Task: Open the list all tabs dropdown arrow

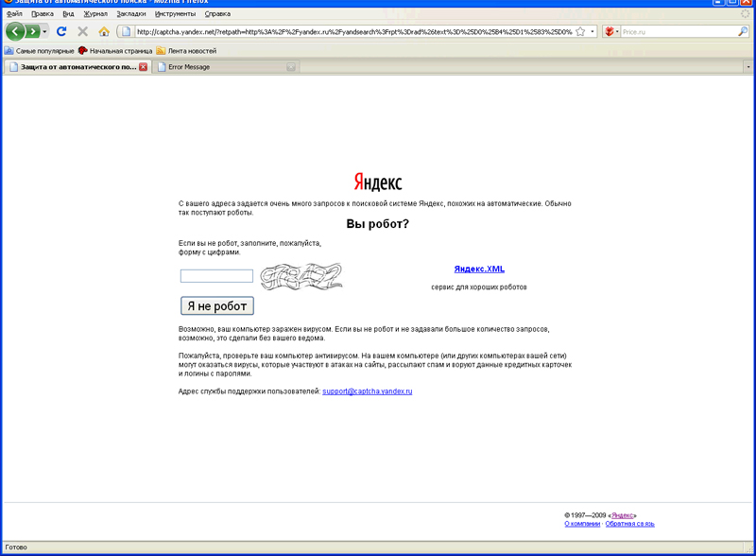Action: pyautogui.click(x=748, y=67)
